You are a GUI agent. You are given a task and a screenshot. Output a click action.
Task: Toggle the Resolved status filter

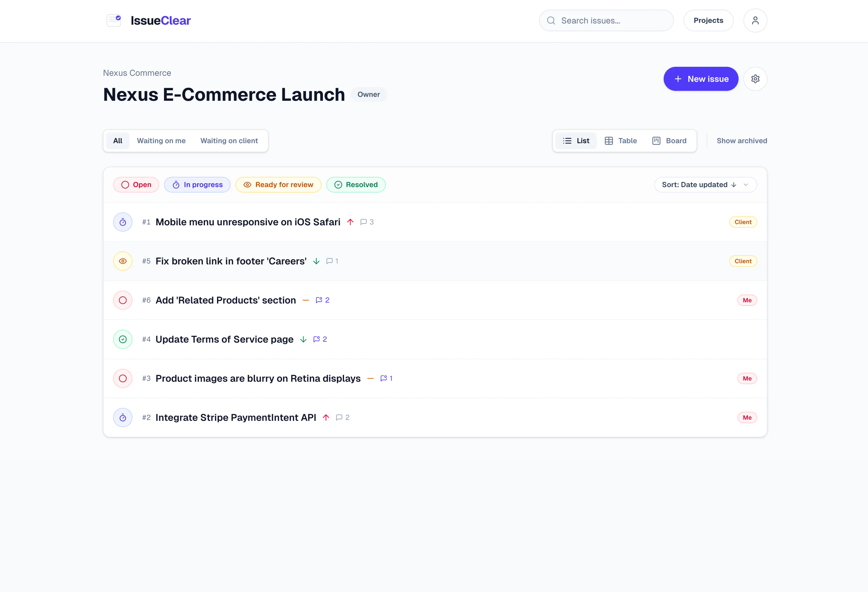coord(355,185)
